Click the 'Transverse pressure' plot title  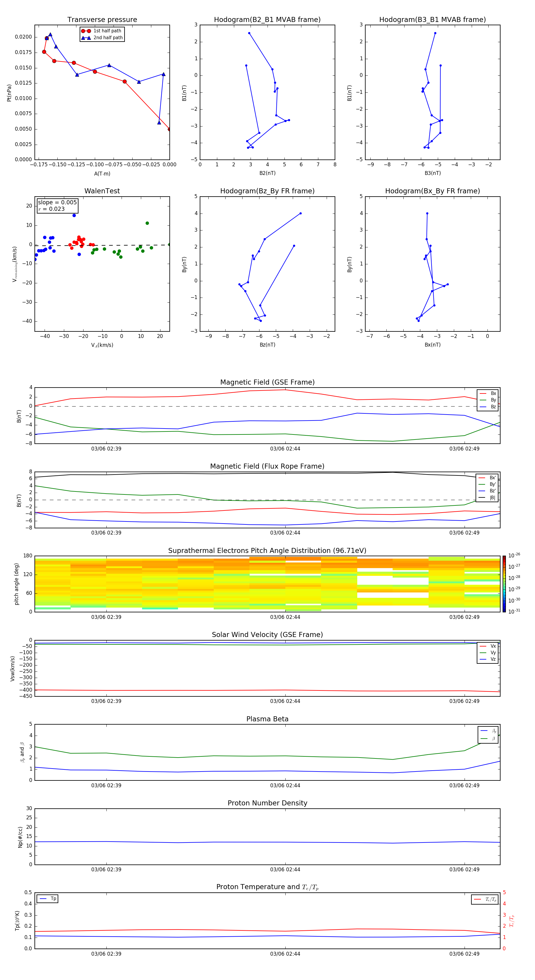click(x=102, y=20)
